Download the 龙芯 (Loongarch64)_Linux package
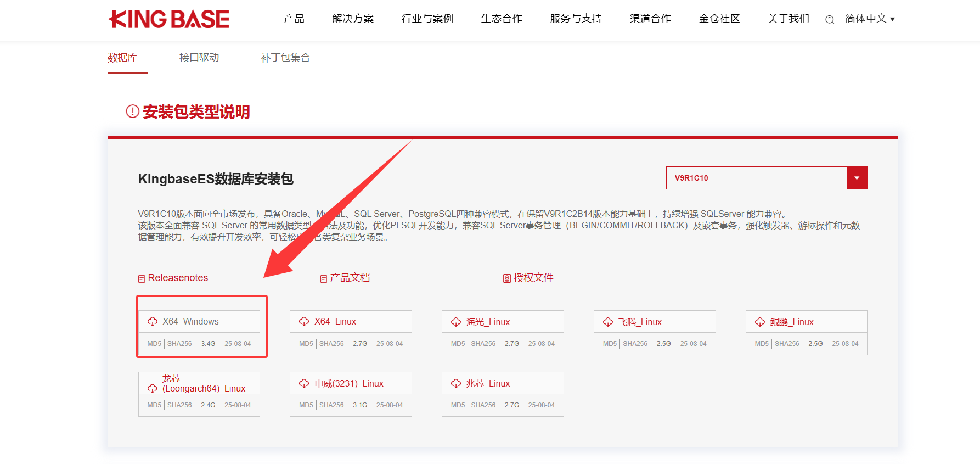The height and width of the screenshot is (464, 980). pos(204,383)
